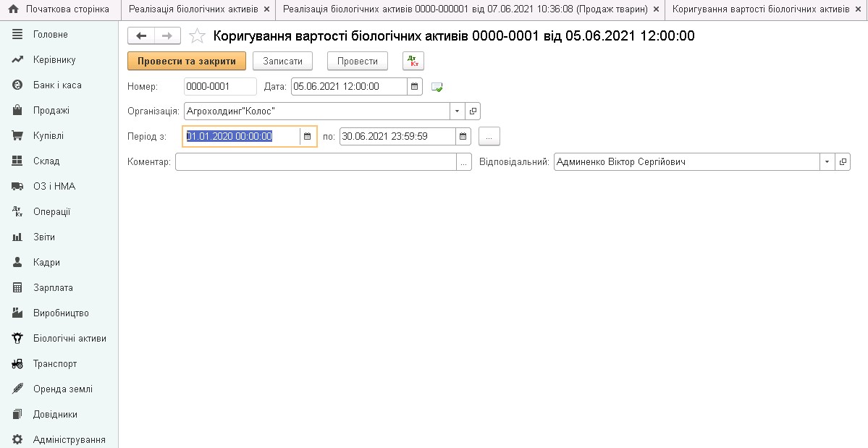Click the document posted status icon
Viewport: 868px width, 448px height.
pos(437,87)
